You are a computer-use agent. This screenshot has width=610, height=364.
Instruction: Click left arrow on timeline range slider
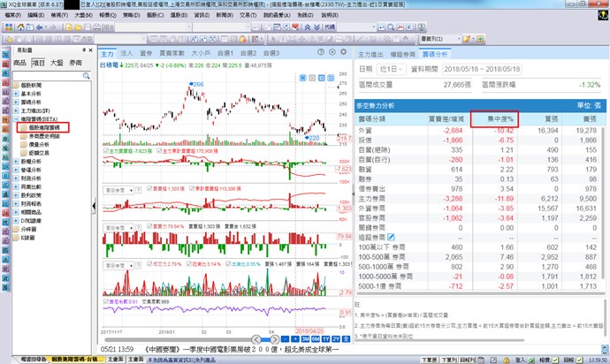coord(256,339)
